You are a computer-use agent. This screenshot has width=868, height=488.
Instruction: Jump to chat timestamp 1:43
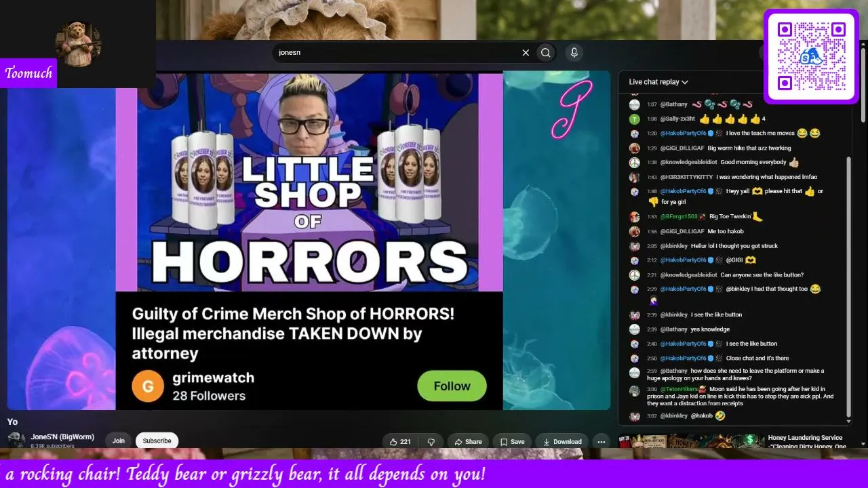click(652, 178)
